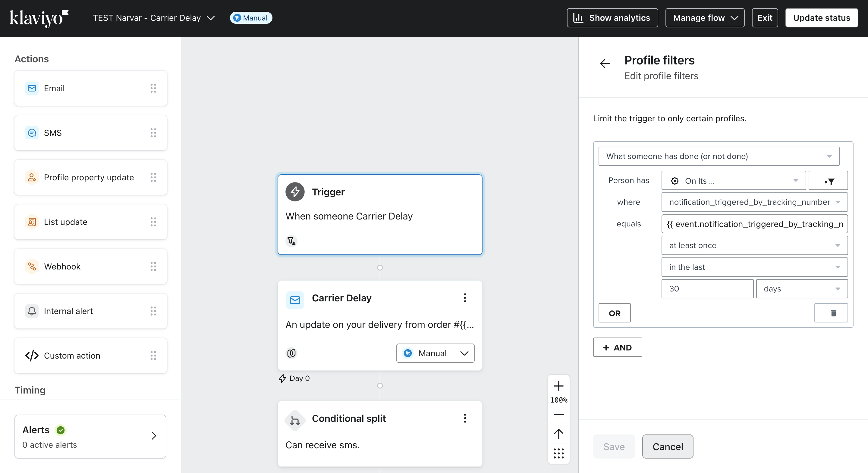The image size is (868, 473).
Task: Toggle the canvas grid dots icon
Action: 559,453
